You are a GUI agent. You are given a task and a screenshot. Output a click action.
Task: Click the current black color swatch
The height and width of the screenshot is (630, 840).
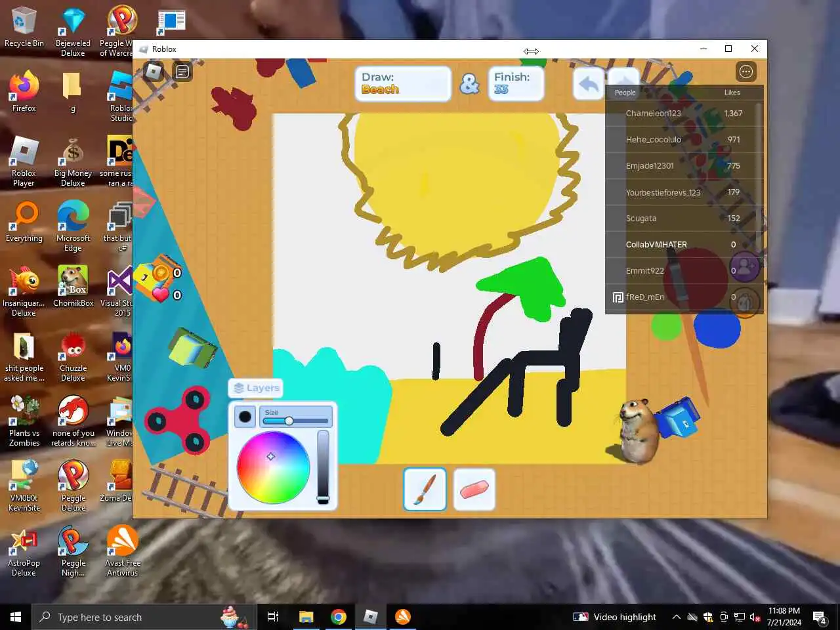point(245,417)
